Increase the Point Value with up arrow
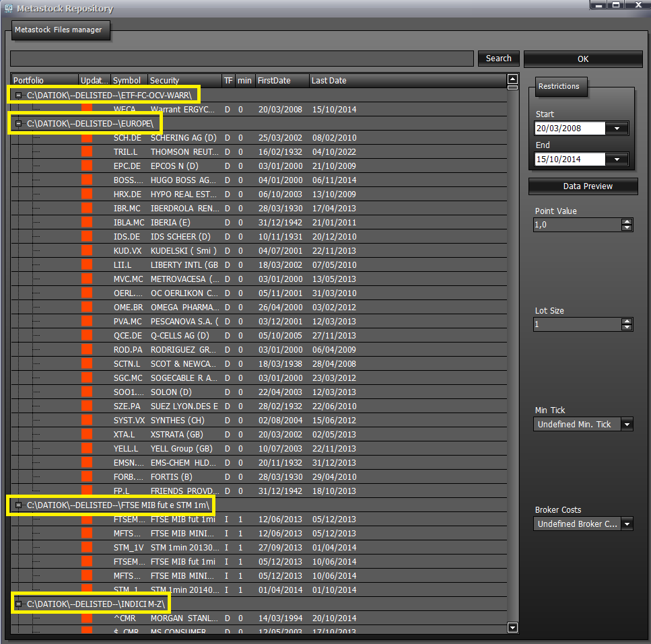651x644 pixels. pos(627,222)
